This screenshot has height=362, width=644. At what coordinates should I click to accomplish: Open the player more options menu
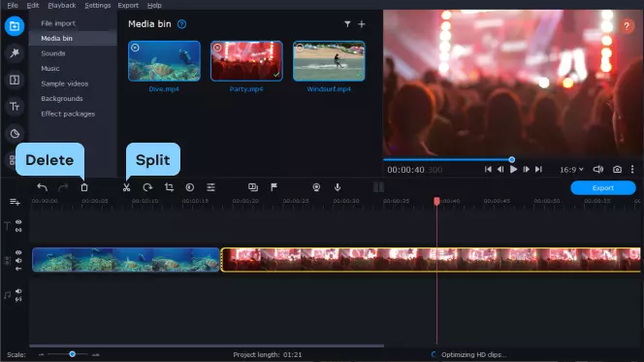pos(632,169)
